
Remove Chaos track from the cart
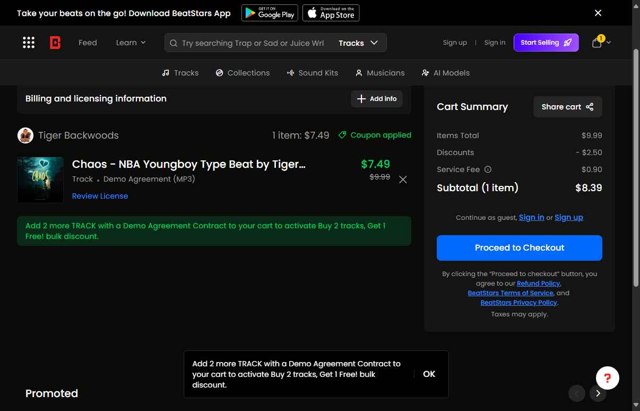[403, 180]
